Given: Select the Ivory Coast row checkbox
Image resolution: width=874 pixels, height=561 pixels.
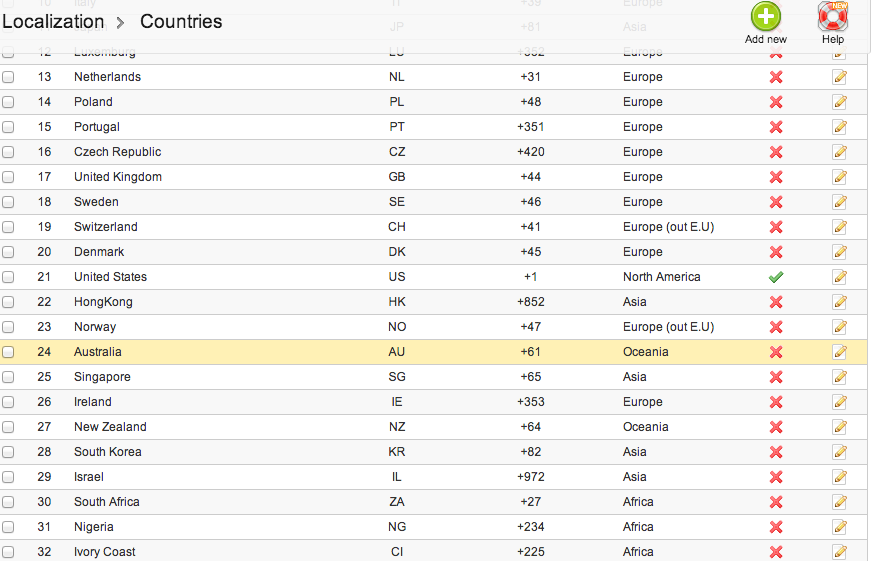Looking at the screenshot, I should [8, 552].
